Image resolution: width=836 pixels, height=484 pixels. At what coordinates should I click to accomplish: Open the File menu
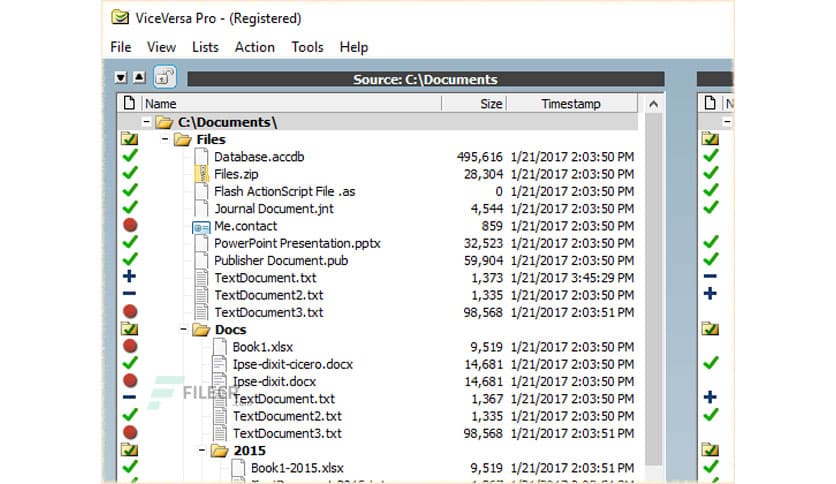(120, 47)
